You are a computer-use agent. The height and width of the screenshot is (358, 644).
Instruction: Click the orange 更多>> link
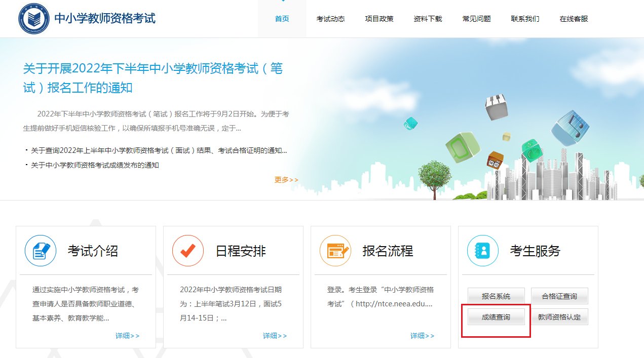(x=286, y=180)
